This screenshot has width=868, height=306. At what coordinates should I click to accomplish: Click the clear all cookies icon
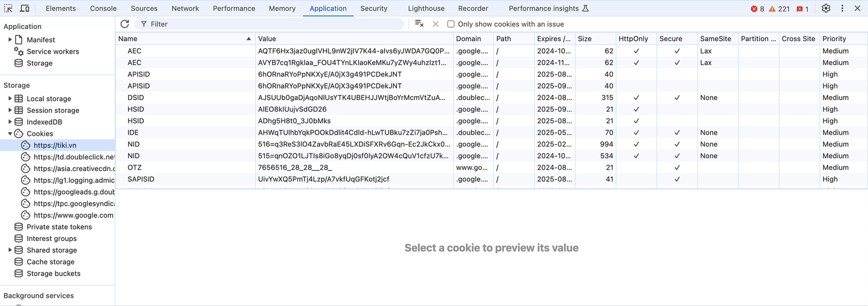point(419,24)
